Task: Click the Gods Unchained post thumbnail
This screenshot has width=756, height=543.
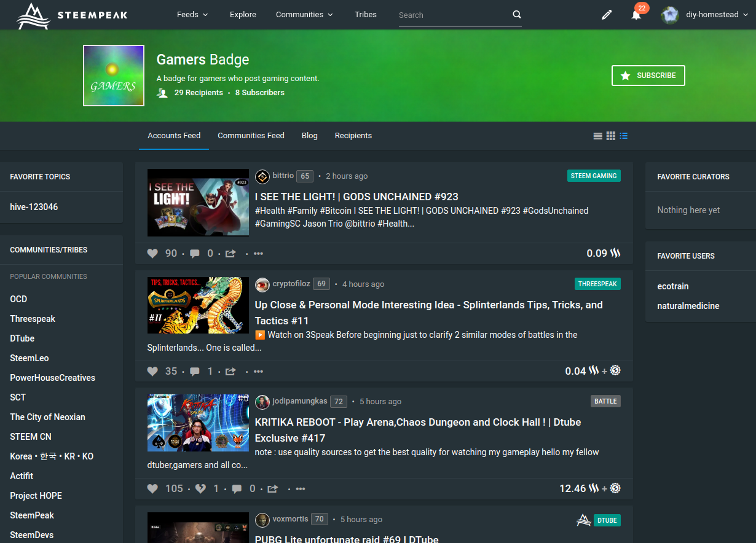Action: point(198,203)
